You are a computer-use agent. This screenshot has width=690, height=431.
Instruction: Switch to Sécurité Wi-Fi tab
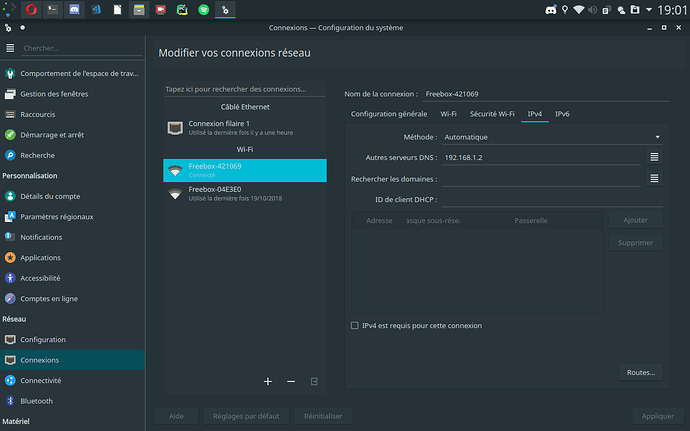[492, 114]
